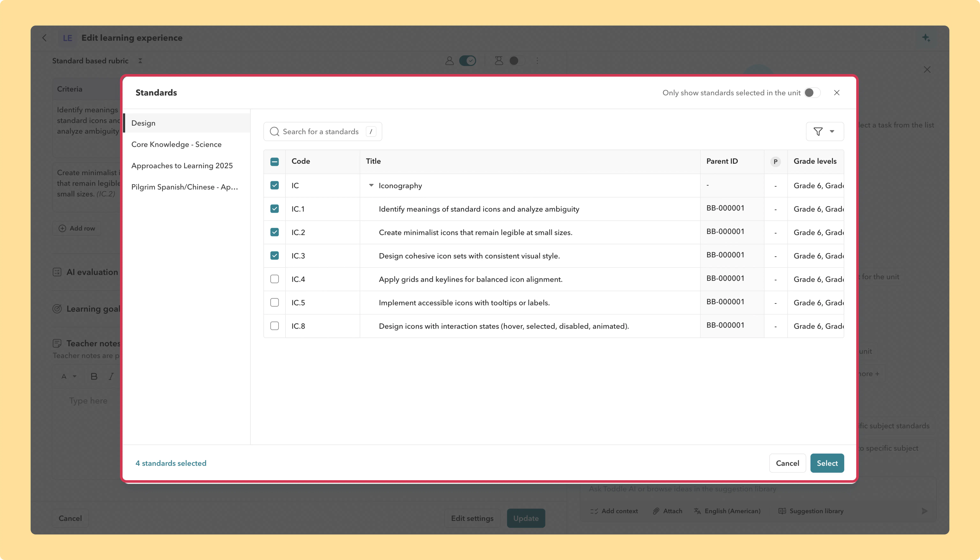This screenshot has height=560, width=980.
Task: Close the side panel behind the dialog
Action: coord(927,70)
